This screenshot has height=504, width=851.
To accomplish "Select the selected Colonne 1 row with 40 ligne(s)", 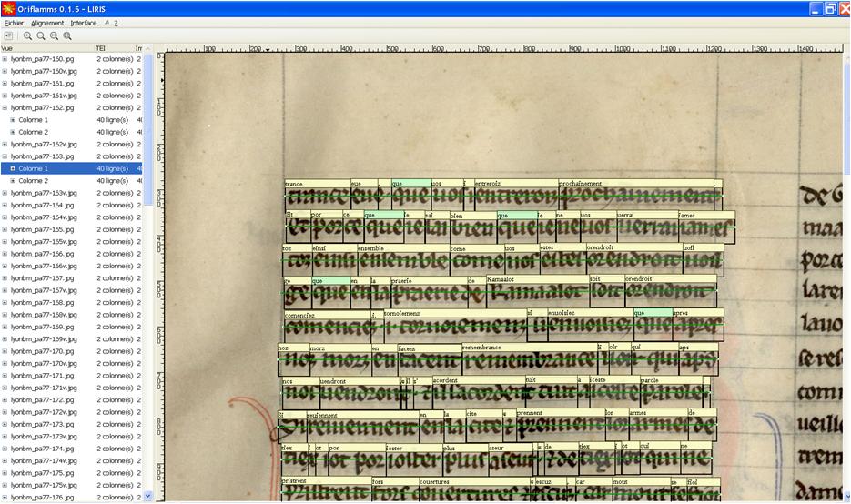I will 72,168.
